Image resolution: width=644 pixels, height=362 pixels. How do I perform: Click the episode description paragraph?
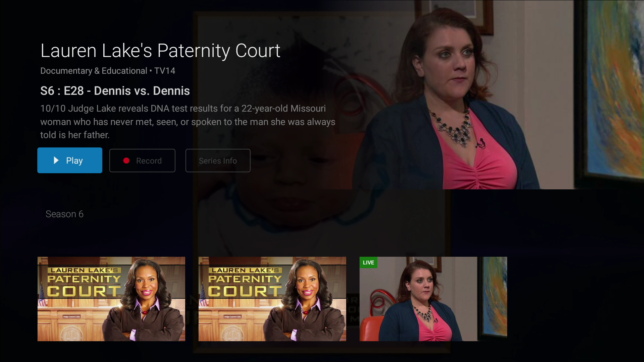(x=188, y=122)
